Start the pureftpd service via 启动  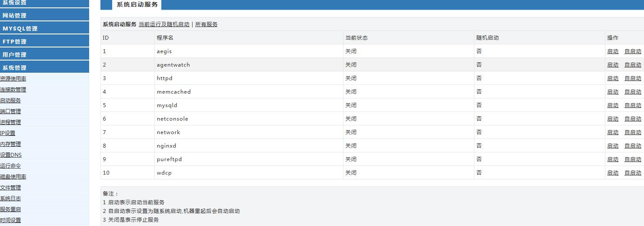click(613, 159)
